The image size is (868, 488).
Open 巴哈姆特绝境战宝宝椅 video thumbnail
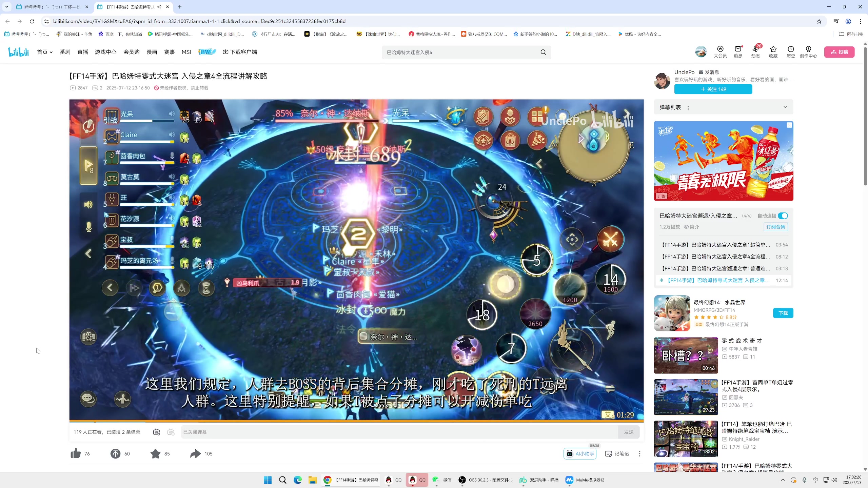click(x=686, y=439)
